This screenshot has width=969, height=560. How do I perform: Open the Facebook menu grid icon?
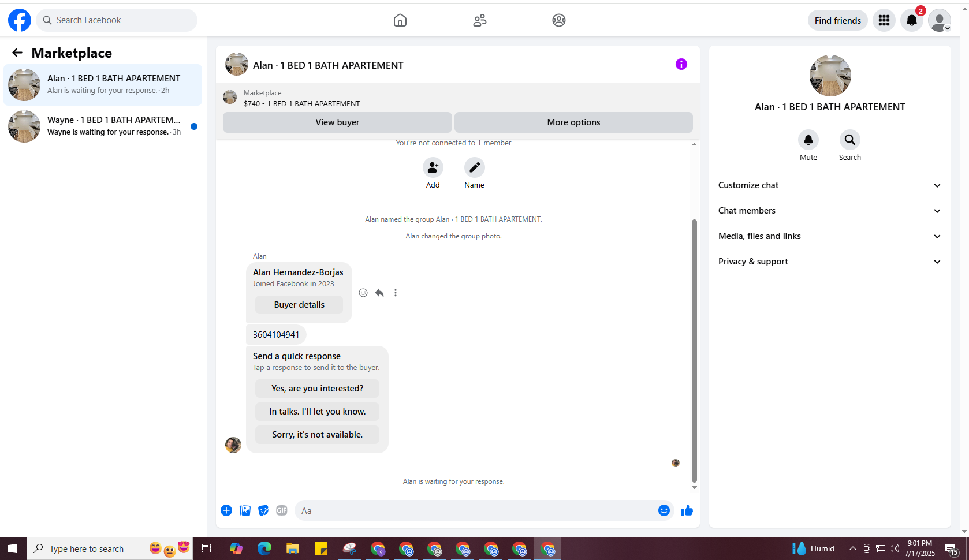click(884, 20)
